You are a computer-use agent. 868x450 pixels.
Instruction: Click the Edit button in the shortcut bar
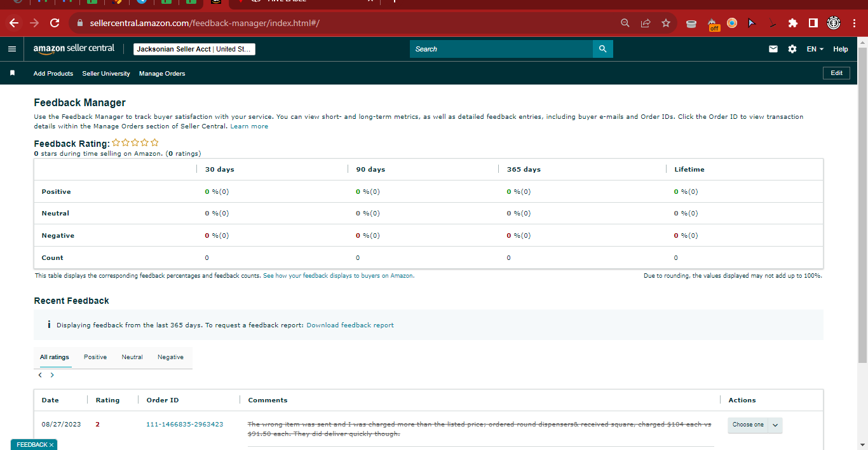click(x=836, y=73)
